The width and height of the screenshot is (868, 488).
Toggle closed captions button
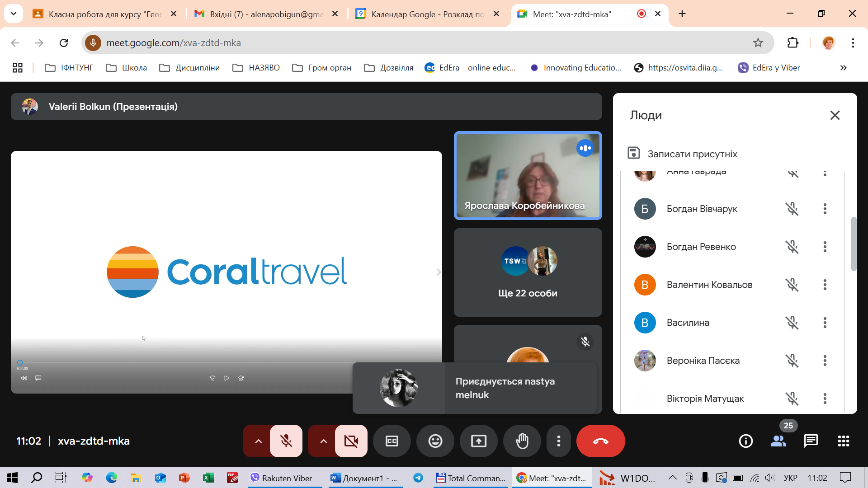pos(392,441)
